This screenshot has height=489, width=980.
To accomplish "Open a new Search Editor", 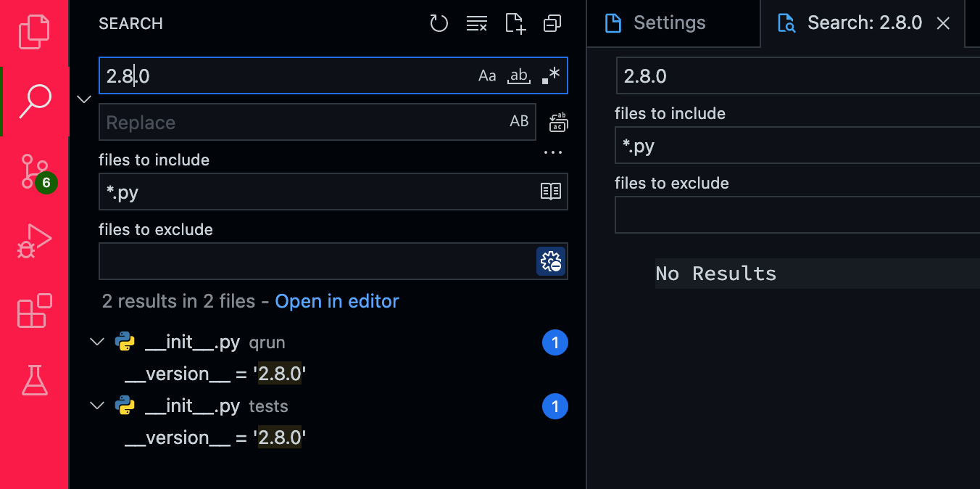I will click(515, 23).
